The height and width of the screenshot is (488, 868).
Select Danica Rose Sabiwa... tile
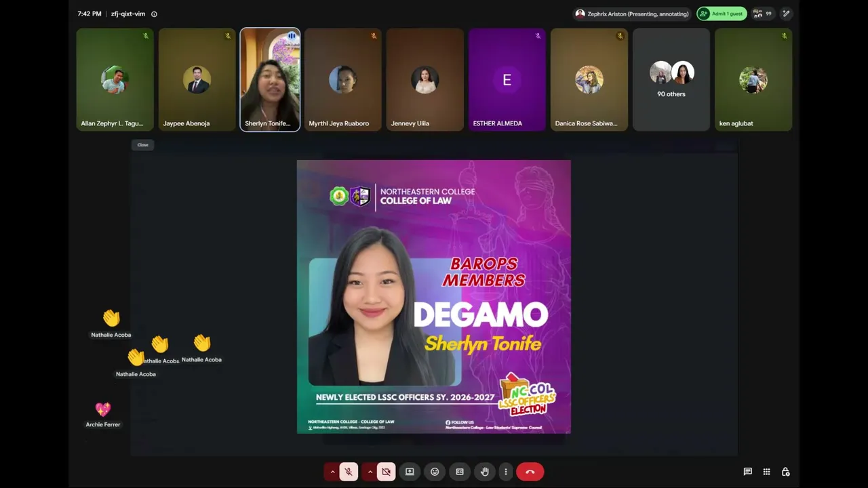(589, 79)
